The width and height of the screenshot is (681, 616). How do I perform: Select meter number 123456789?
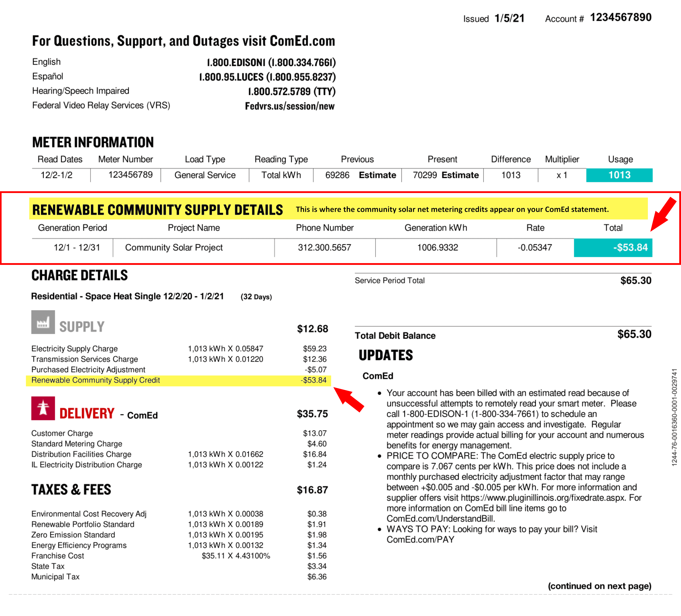point(130,175)
